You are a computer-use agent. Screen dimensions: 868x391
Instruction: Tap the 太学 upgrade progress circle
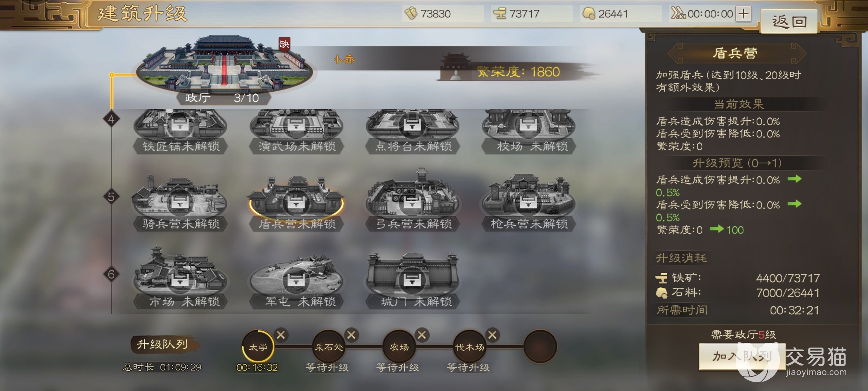coord(258,346)
